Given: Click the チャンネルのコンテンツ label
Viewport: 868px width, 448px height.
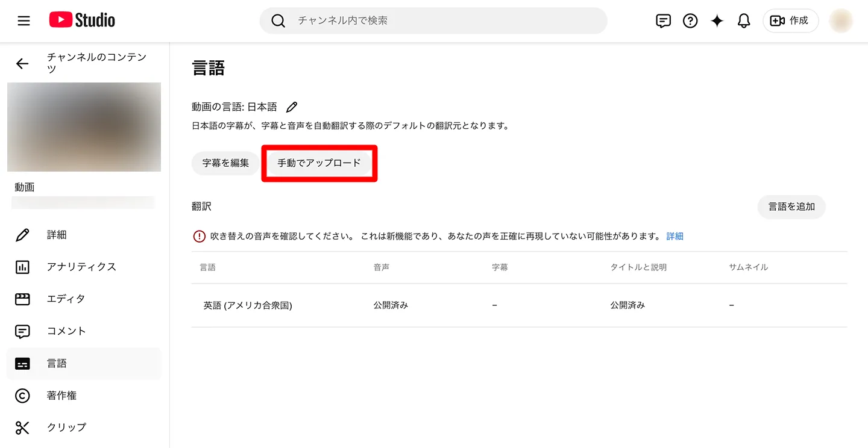Looking at the screenshot, I should tap(97, 63).
